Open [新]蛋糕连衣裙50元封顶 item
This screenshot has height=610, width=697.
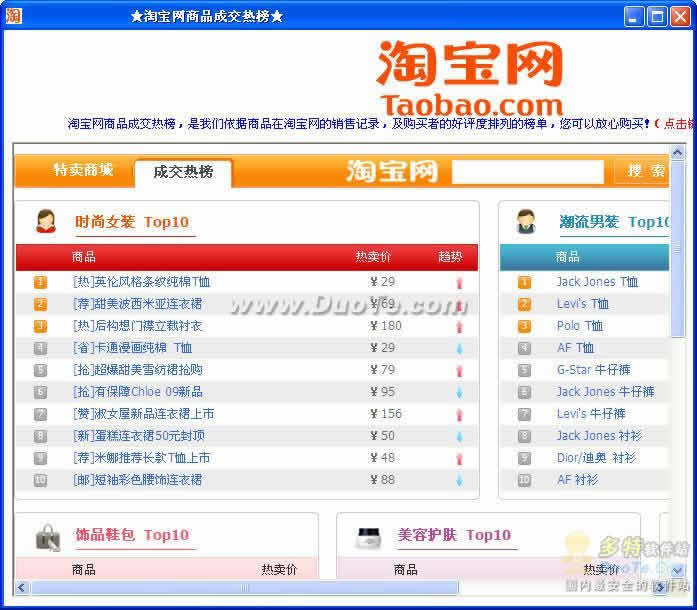tap(138, 436)
